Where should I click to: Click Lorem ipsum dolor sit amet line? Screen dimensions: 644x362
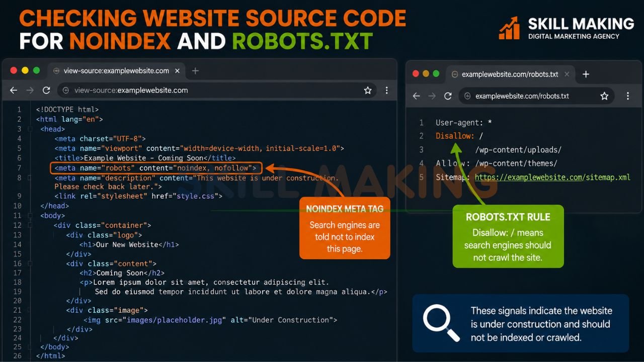tap(204, 283)
